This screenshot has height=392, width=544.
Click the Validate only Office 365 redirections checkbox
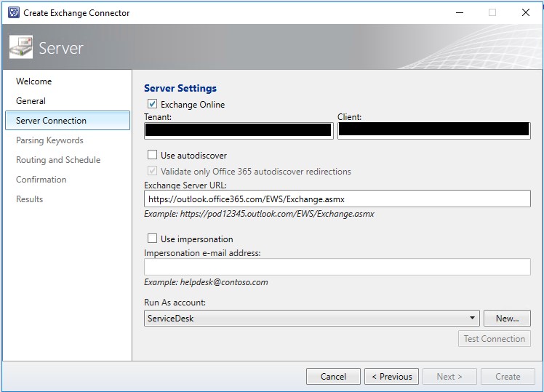point(152,171)
